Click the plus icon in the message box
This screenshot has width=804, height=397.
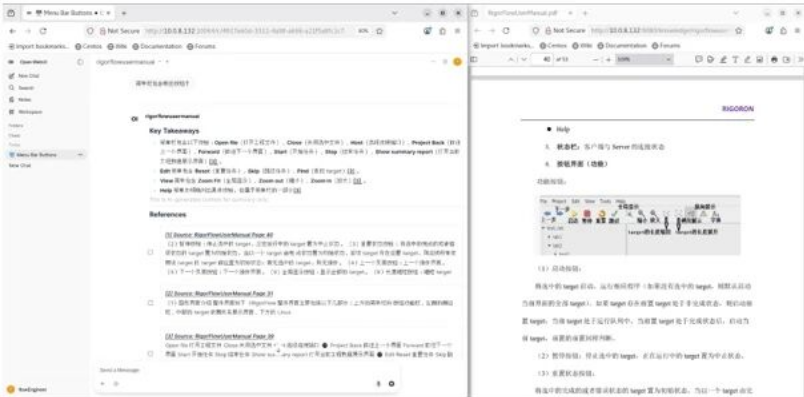103,383
